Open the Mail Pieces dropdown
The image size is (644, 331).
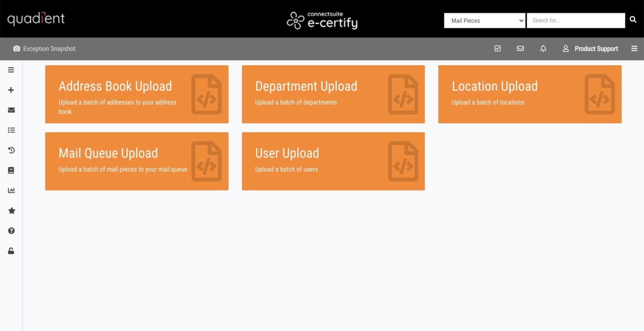coord(484,20)
